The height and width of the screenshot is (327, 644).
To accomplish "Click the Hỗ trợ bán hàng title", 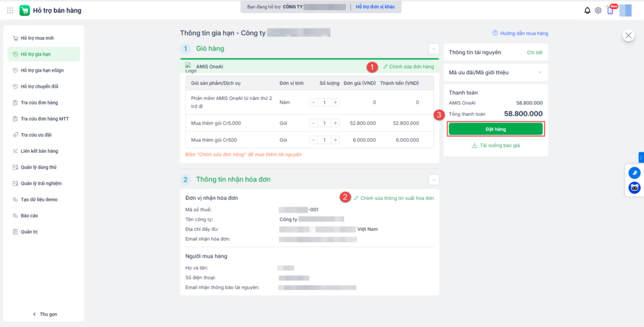I will [57, 11].
